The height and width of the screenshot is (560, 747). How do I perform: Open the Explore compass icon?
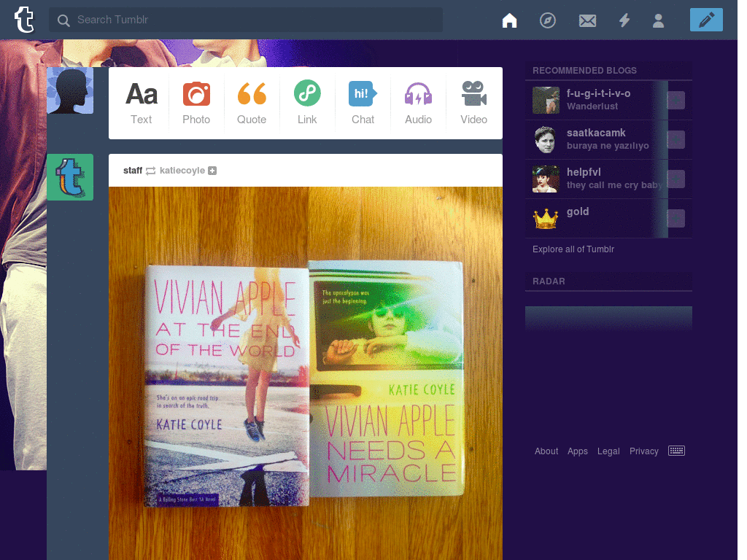(547, 20)
